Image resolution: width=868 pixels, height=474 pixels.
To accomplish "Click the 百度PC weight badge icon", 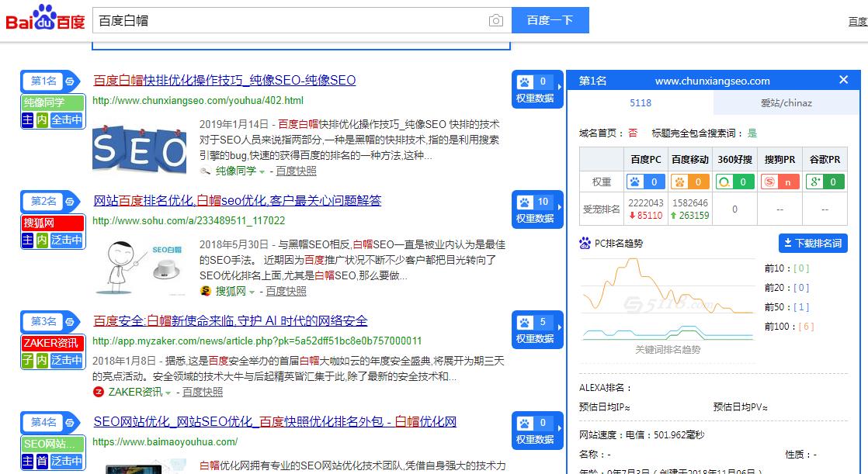I will (645, 182).
